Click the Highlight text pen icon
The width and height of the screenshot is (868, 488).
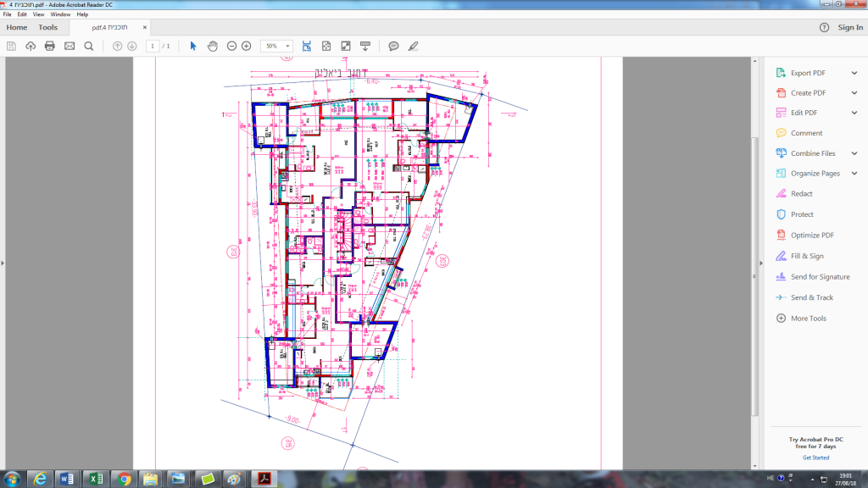(414, 46)
